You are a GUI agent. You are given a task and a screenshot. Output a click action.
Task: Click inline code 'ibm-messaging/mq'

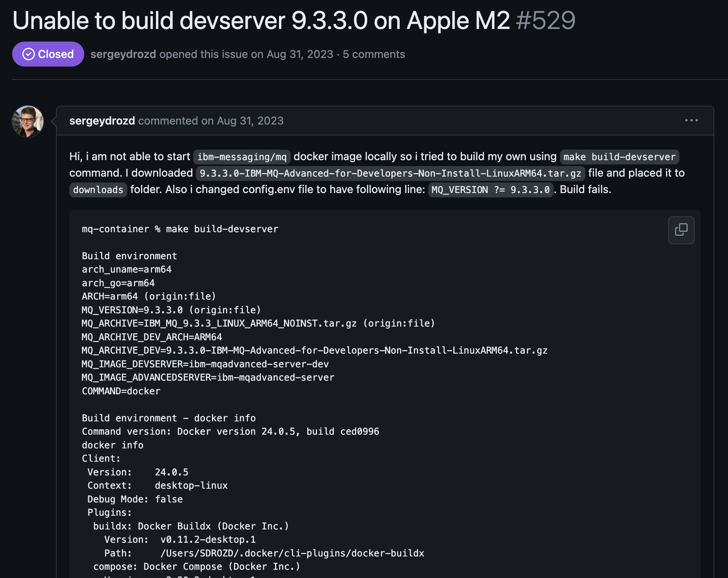coord(242,157)
